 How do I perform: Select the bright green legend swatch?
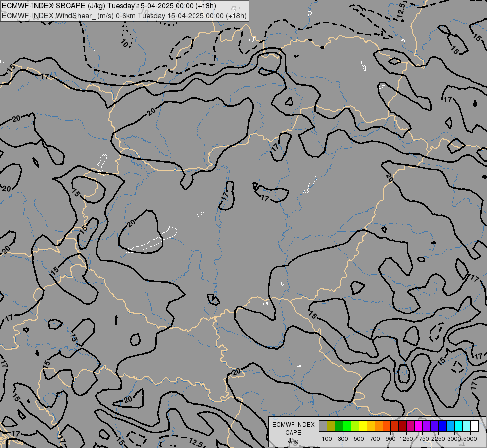point(347,426)
